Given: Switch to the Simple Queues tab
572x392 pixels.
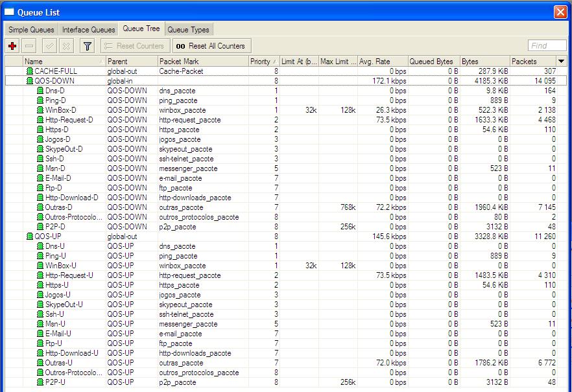Looking at the screenshot, I should pos(31,30).
